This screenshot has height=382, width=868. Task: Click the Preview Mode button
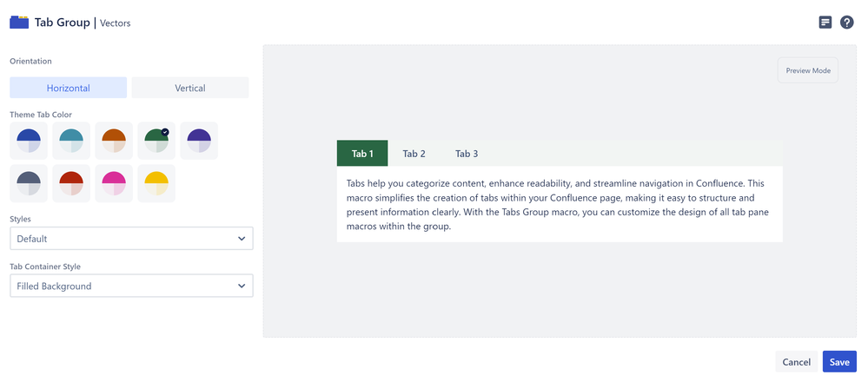808,70
